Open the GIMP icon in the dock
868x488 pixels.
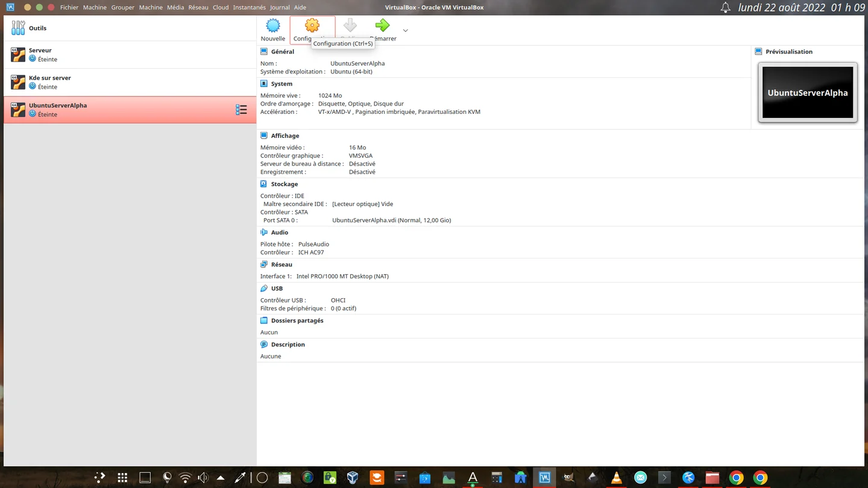tap(568, 478)
